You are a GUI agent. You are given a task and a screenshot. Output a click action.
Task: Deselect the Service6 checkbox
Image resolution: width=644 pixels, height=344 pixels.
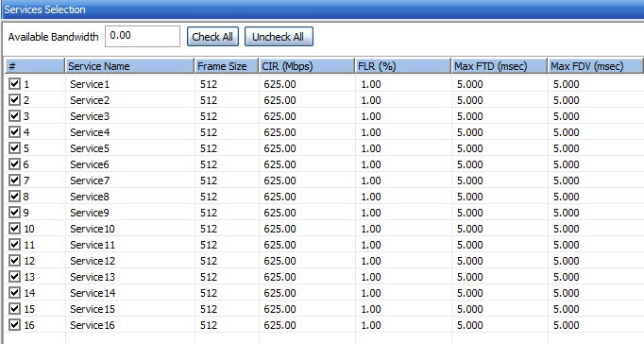(x=14, y=164)
